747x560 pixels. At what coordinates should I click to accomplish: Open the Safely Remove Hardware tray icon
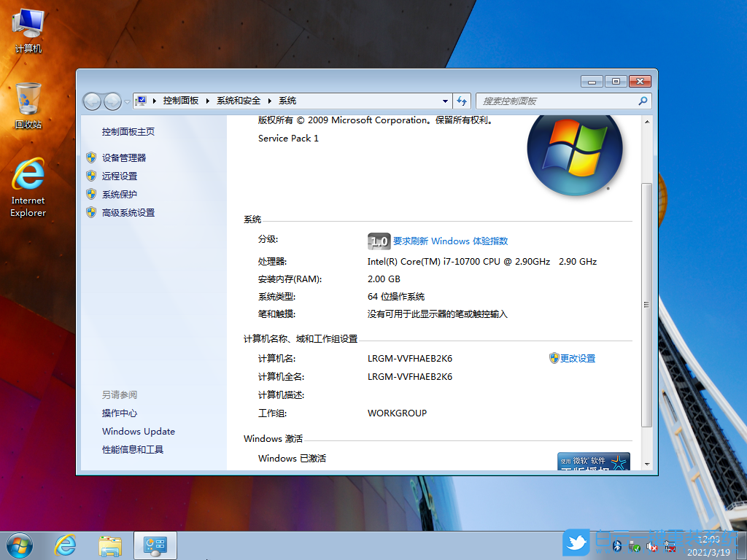(633, 546)
